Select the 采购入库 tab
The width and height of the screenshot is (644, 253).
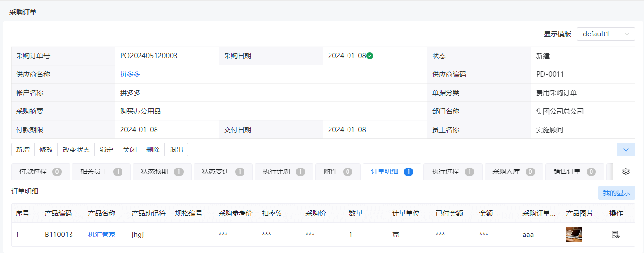coord(514,171)
